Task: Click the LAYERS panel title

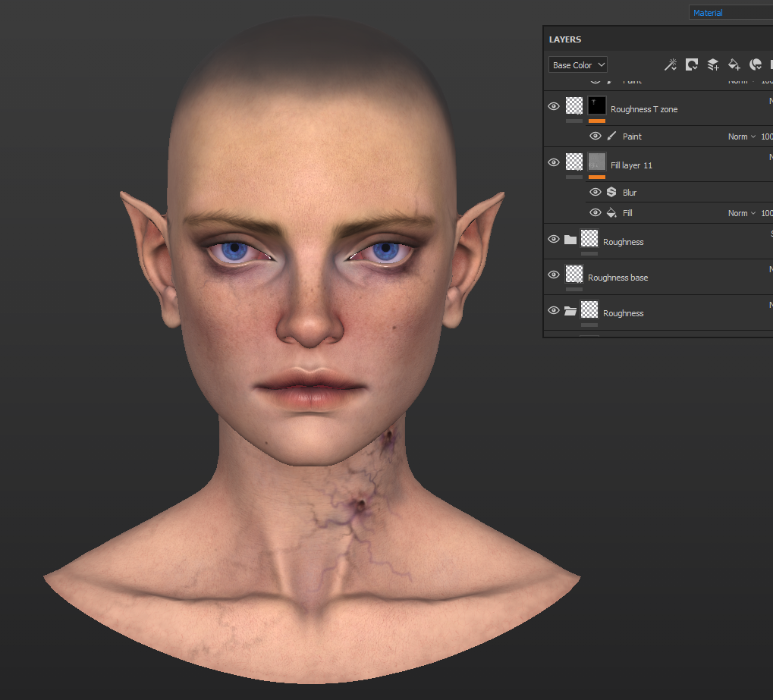Action: (x=565, y=39)
